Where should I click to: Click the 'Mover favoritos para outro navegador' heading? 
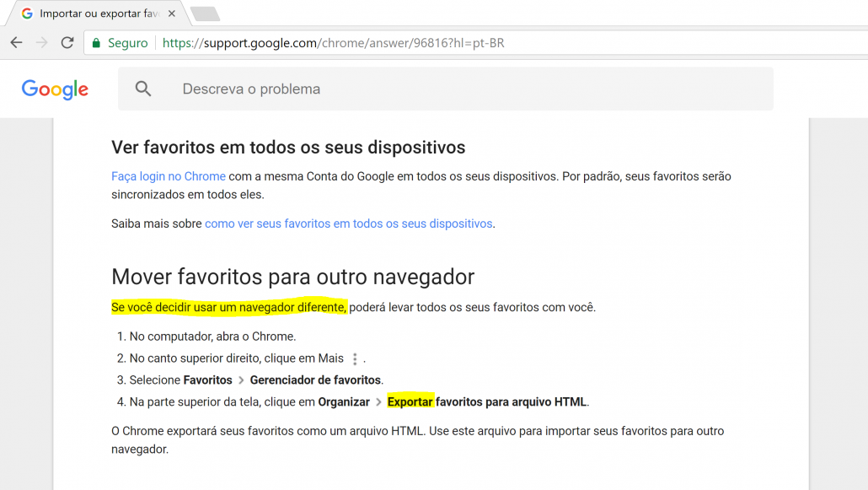(292, 277)
